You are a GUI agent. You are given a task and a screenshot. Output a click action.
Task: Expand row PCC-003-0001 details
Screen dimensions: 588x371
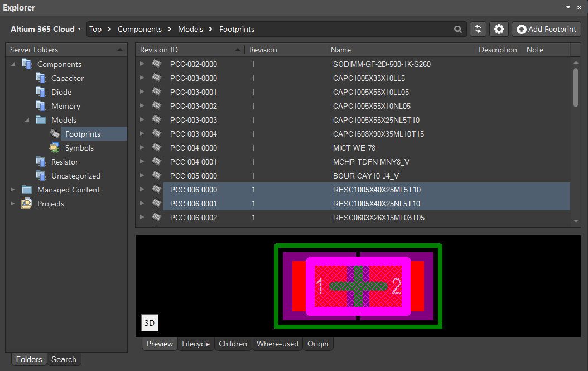click(x=142, y=92)
